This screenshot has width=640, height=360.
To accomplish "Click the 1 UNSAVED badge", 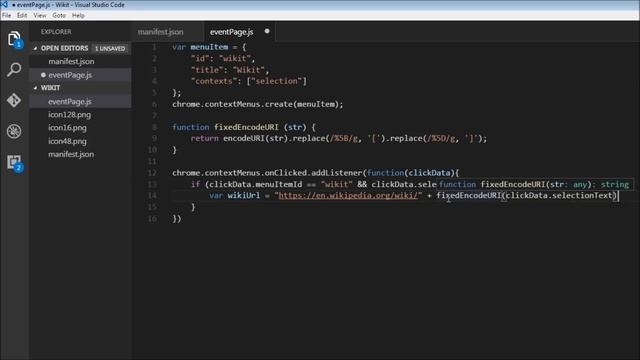I will tap(110, 49).
